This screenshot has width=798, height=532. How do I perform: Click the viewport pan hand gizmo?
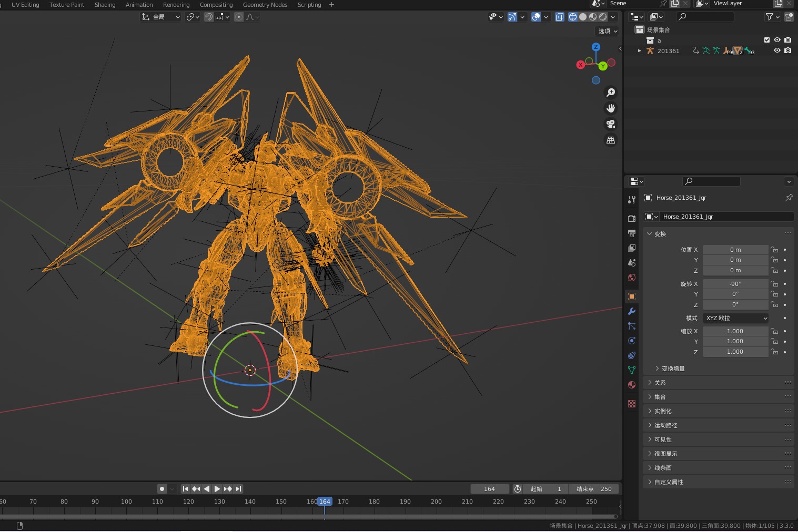pyautogui.click(x=611, y=108)
